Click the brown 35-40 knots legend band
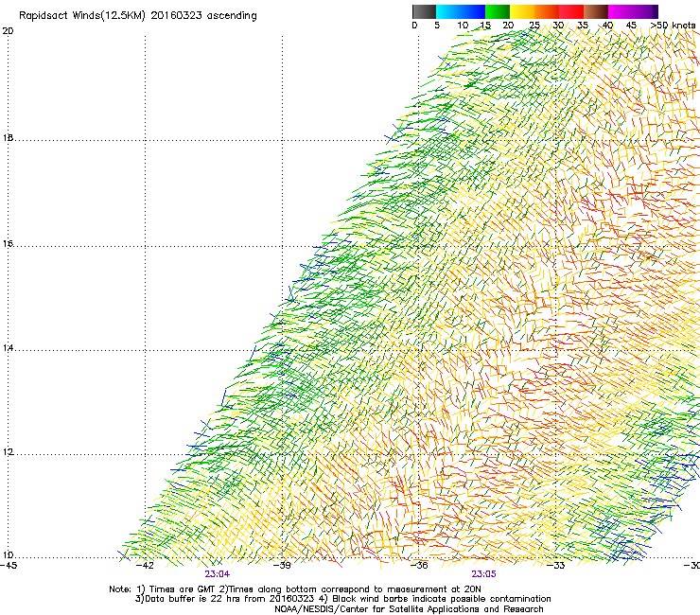 596,11
